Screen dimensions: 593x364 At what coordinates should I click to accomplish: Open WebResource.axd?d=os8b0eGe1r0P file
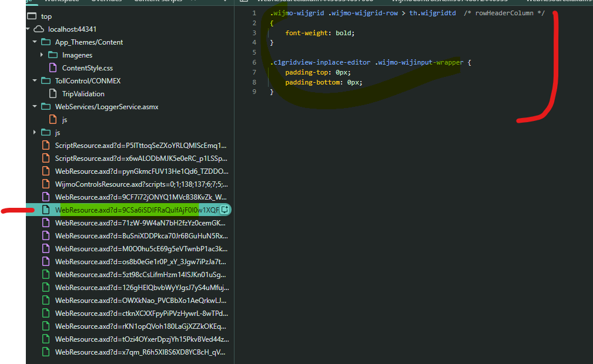click(140, 262)
